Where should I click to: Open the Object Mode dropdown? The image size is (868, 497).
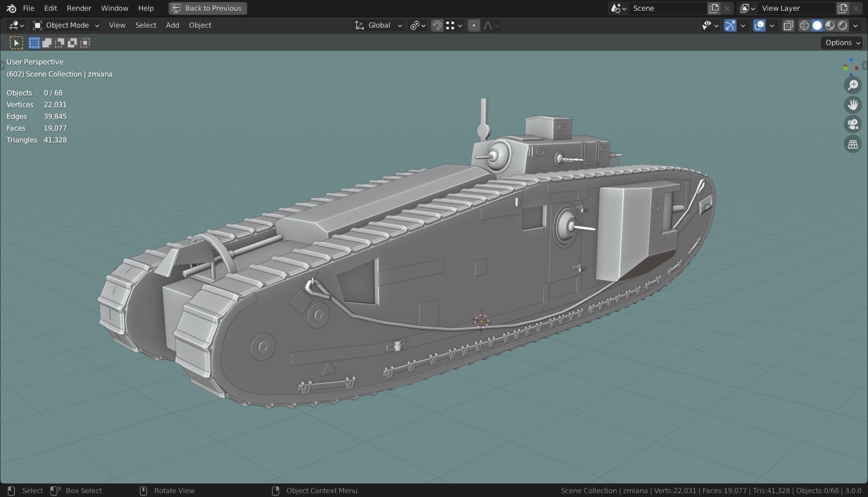coord(66,25)
